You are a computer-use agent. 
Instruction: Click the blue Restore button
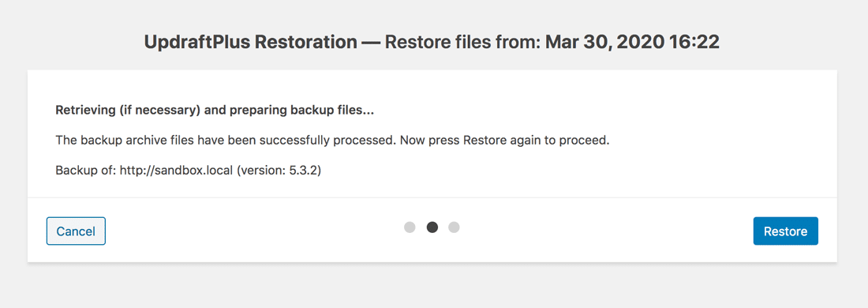click(785, 231)
